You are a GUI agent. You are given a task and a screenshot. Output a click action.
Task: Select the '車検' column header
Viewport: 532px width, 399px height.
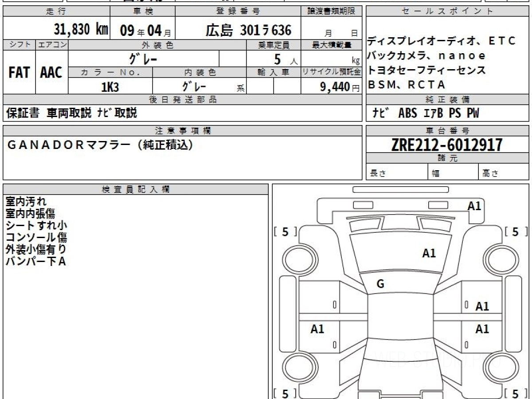[x=143, y=12]
